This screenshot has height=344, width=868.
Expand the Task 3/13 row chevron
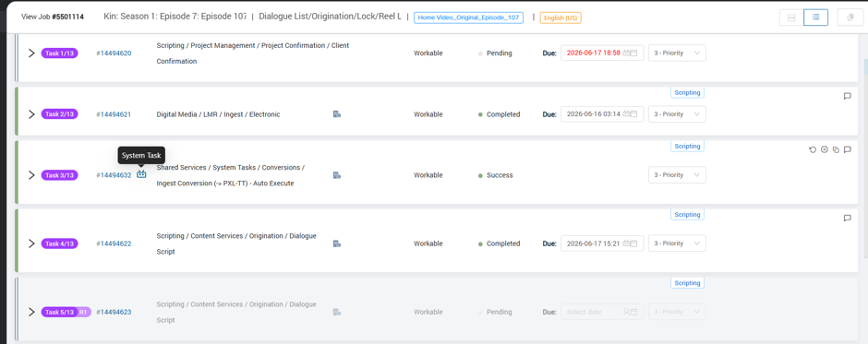[x=31, y=174]
